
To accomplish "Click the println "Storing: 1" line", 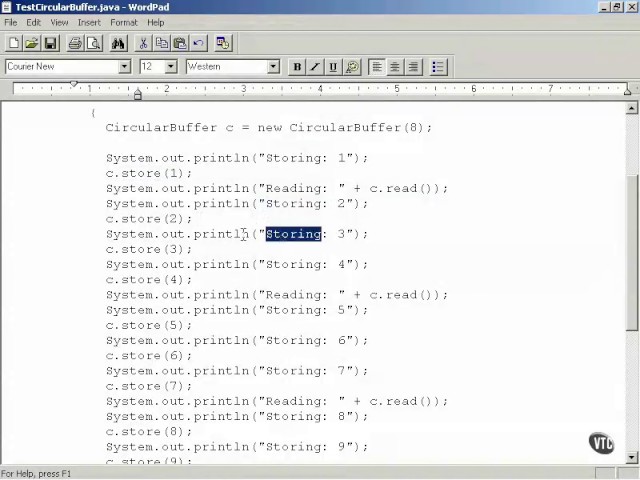I will click(237, 158).
